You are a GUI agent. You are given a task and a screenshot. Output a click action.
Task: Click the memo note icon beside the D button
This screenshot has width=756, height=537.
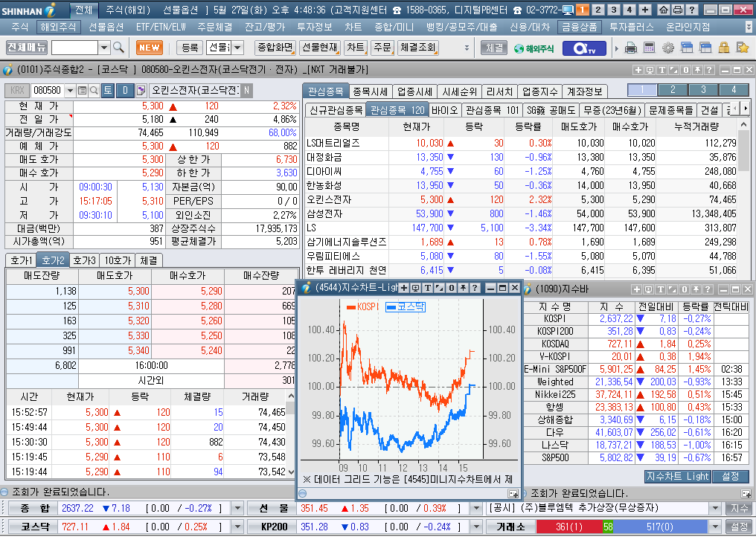point(141,90)
